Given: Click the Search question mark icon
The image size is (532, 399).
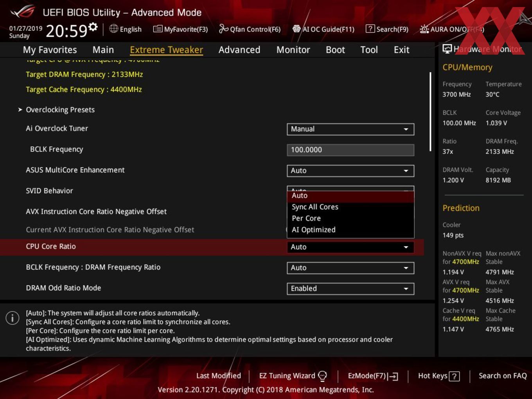Looking at the screenshot, I should 370,29.
